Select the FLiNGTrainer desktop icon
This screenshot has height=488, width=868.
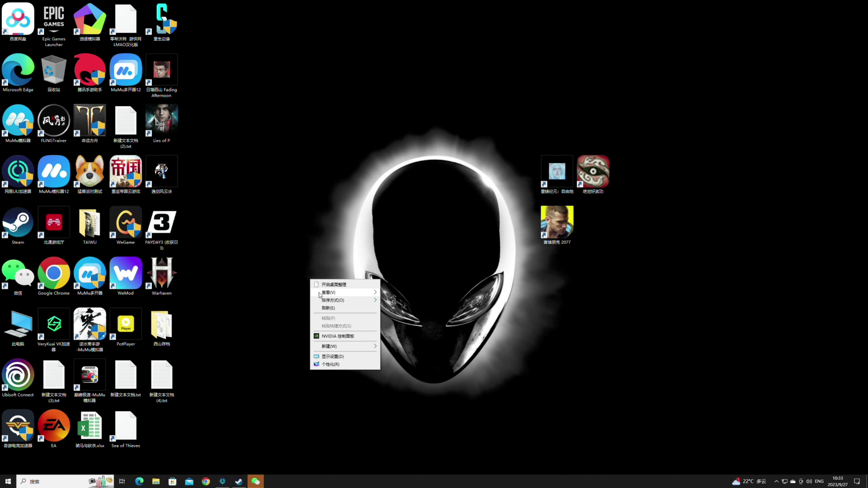[x=54, y=124]
